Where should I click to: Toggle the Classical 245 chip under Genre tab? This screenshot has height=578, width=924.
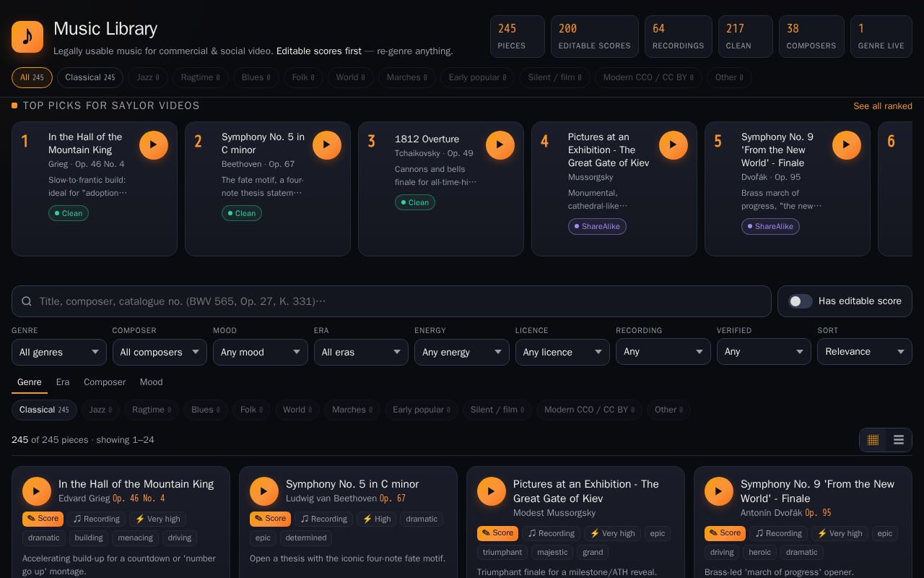pos(44,410)
